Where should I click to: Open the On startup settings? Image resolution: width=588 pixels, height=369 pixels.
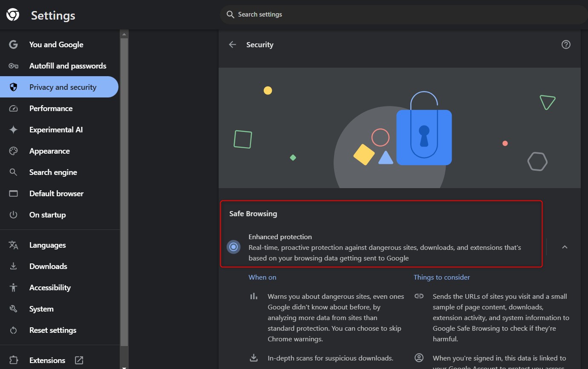[x=47, y=215]
